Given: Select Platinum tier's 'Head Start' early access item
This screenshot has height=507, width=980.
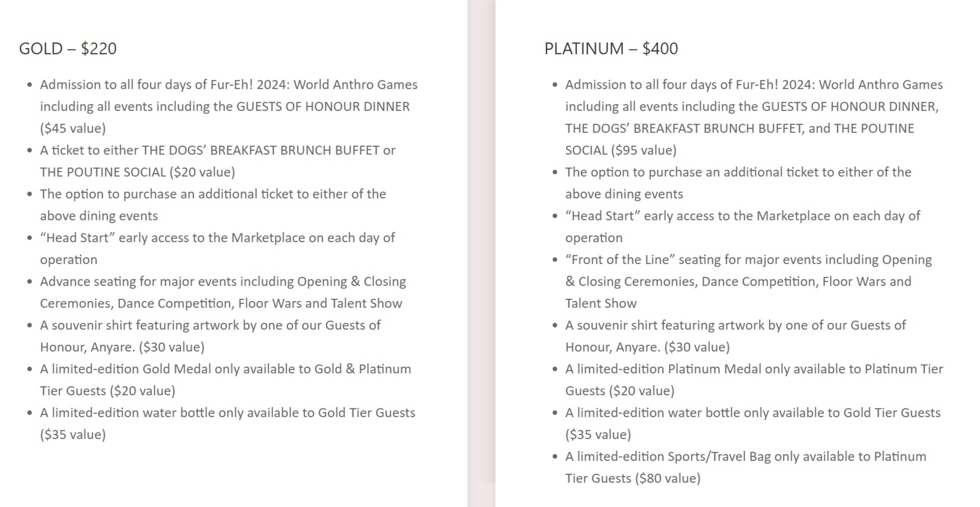Looking at the screenshot, I should 742,216.
